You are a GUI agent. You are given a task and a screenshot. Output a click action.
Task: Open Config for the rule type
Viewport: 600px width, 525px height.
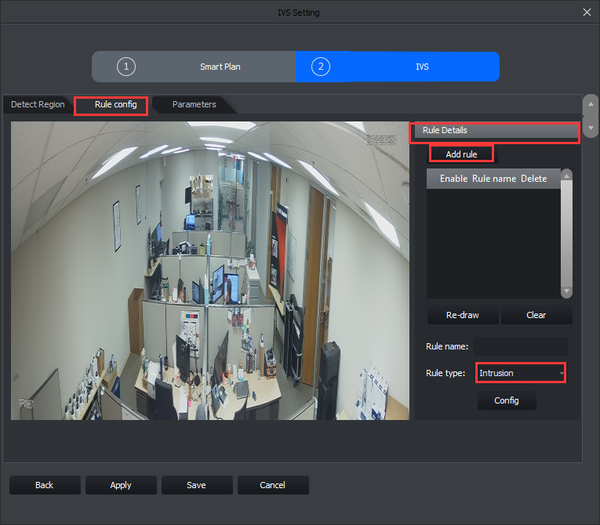[507, 400]
